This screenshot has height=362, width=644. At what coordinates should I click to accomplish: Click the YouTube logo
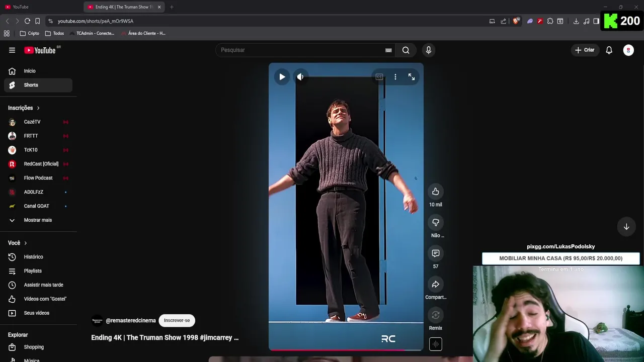(x=40, y=50)
